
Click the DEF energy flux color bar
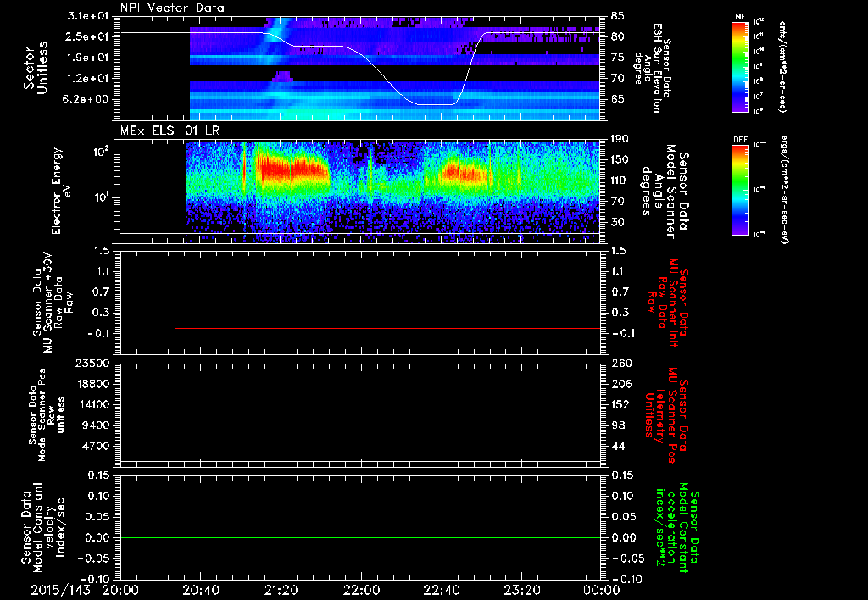(741, 190)
